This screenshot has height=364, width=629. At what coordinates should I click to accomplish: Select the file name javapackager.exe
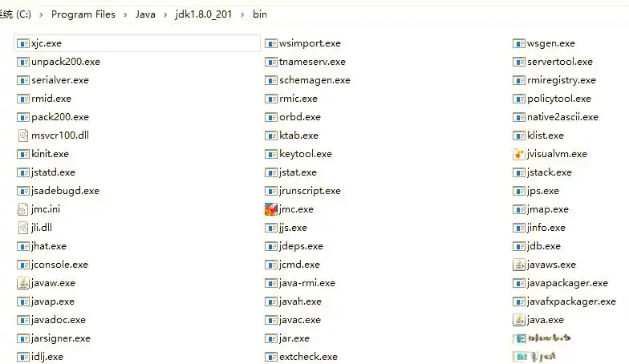coord(567,283)
